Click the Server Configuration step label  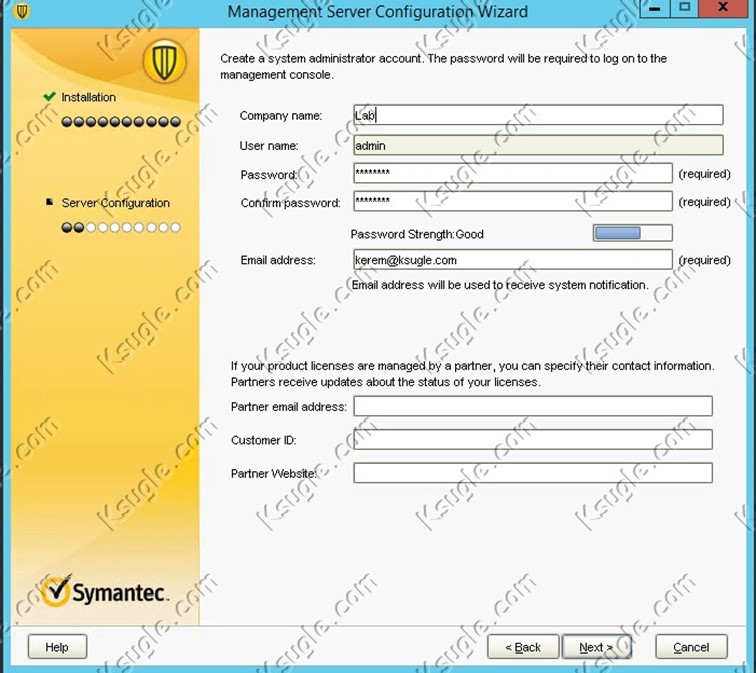click(116, 203)
